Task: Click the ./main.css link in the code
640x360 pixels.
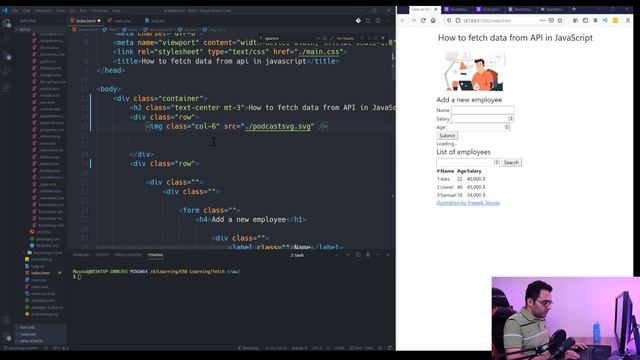Action: pyautogui.click(x=318, y=52)
